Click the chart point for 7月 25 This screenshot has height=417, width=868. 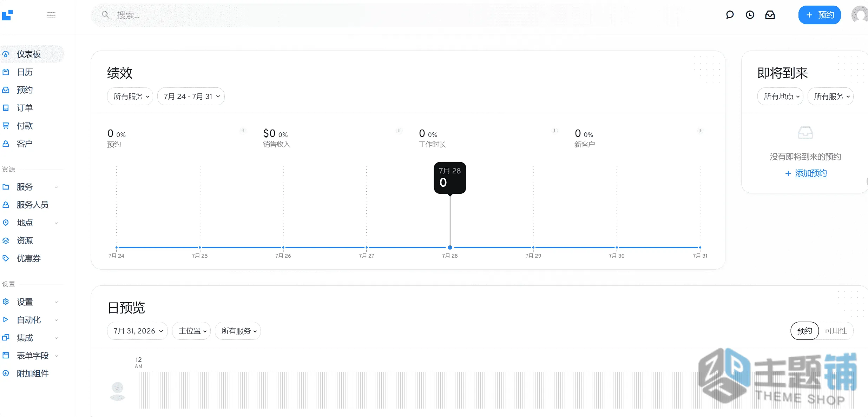200,247
